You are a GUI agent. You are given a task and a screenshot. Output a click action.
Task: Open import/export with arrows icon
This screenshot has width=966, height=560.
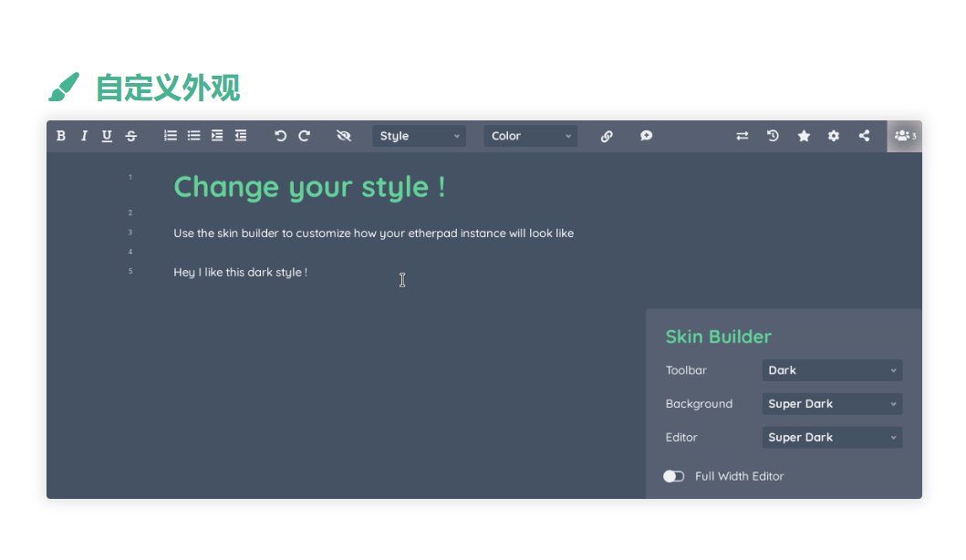click(743, 136)
